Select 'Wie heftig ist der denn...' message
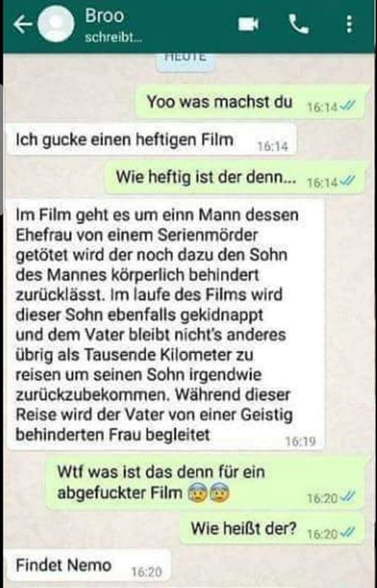Image resolution: width=377 pixels, height=588 pixels. pyautogui.click(x=235, y=177)
